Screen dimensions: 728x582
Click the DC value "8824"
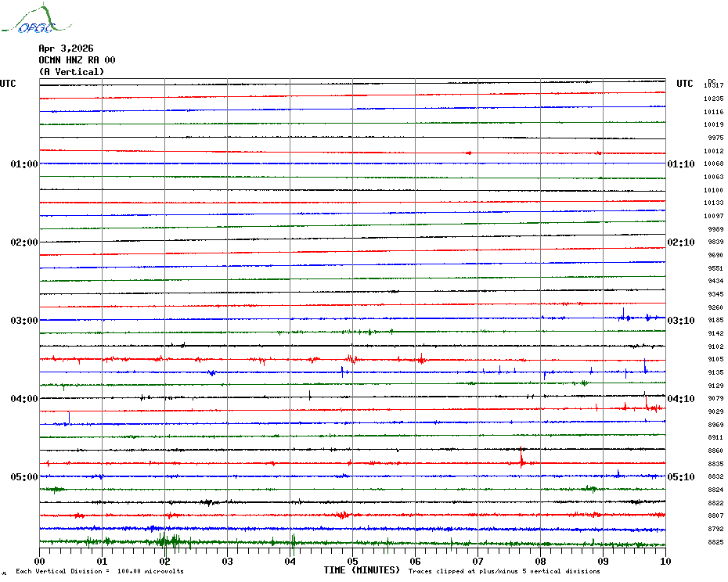pyautogui.click(x=715, y=490)
